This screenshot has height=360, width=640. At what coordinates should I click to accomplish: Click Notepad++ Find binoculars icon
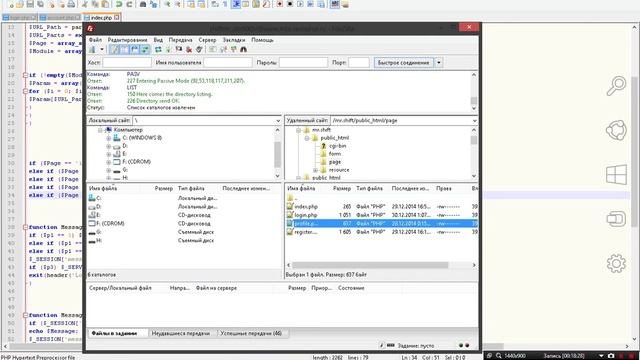[x=143, y=4]
